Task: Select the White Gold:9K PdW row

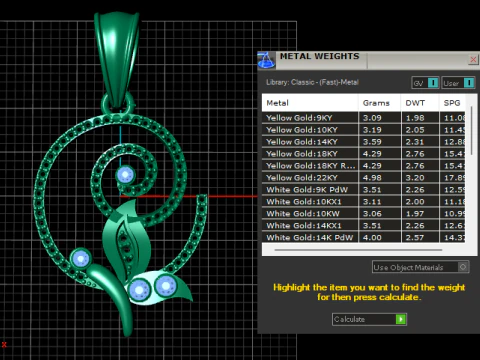Action: pyautogui.click(x=363, y=190)
